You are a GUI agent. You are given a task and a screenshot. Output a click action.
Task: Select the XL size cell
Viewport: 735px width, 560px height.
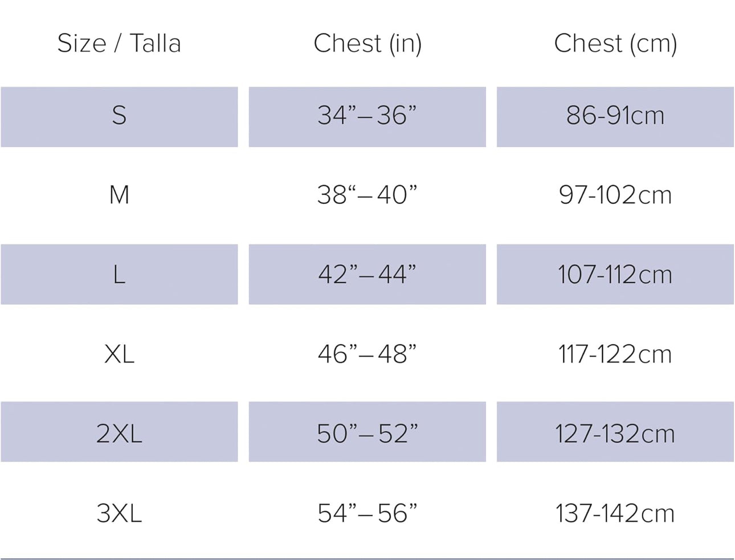(119, 354)
